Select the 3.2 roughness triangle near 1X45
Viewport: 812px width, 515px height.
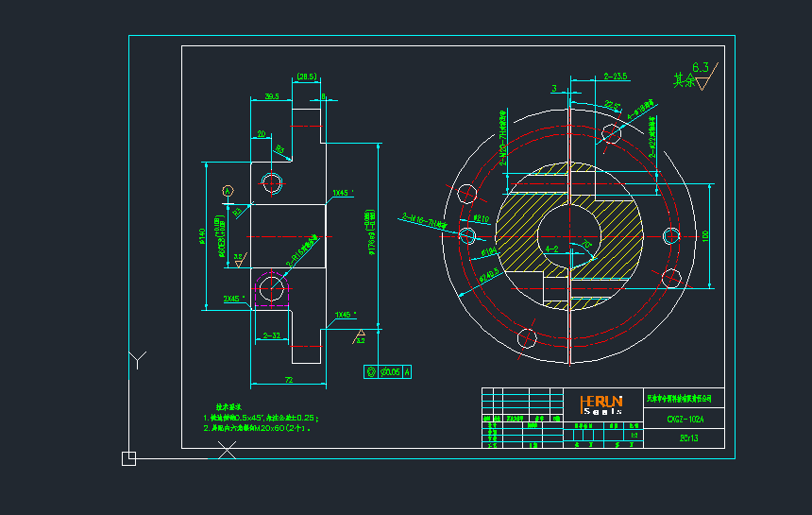tap(360, 335)
